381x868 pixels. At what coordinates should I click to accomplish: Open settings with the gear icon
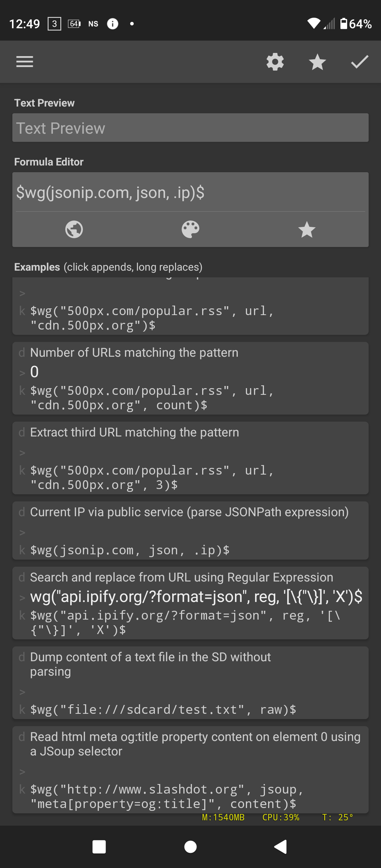click(x=275, y=62)
